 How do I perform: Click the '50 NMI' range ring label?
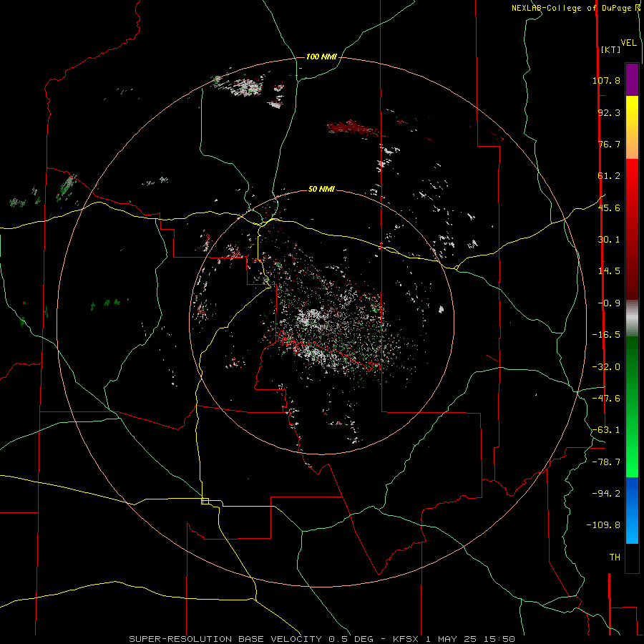click(x=321, y=189)
